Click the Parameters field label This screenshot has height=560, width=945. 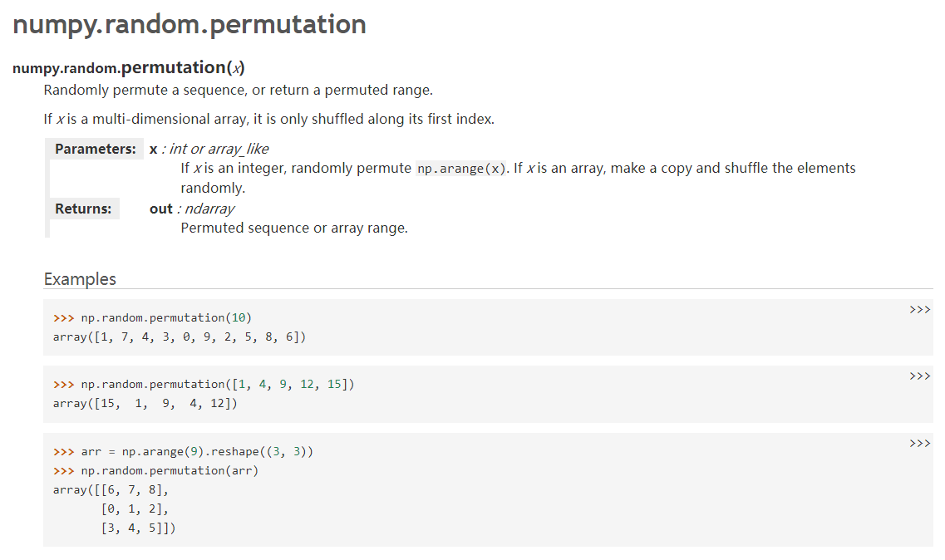[x=95, y=150]
